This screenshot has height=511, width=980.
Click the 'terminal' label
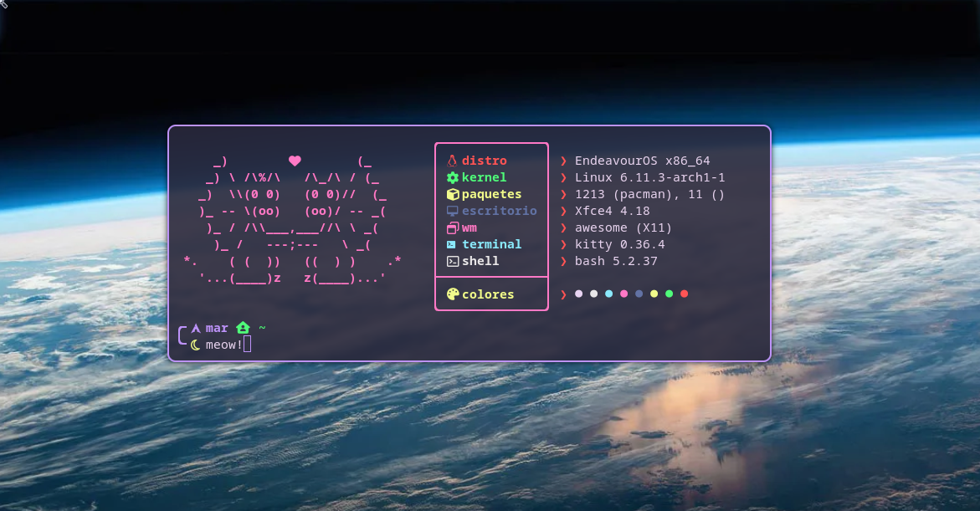[492, 244]
